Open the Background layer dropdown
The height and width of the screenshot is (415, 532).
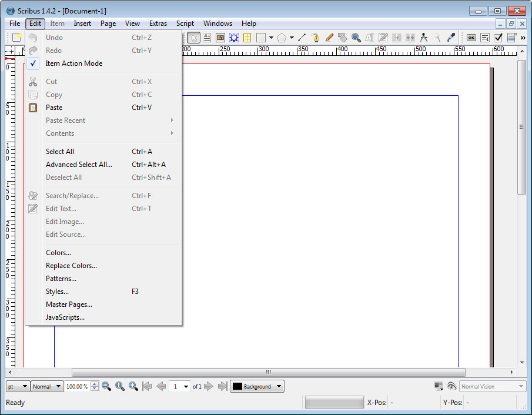tap(257, 386)
